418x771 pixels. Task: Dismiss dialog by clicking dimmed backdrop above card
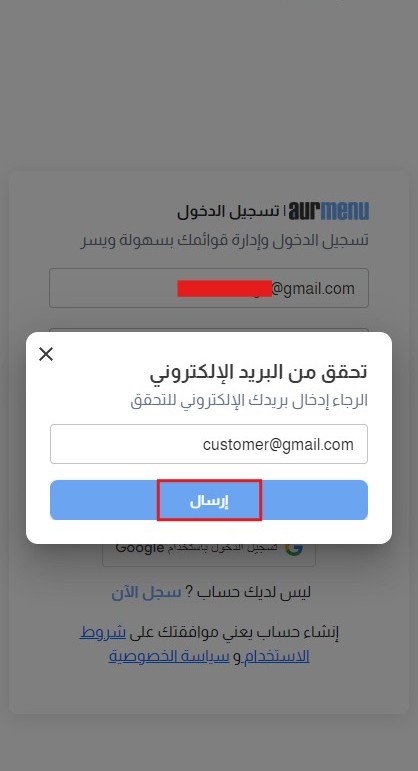click(209, 84)
